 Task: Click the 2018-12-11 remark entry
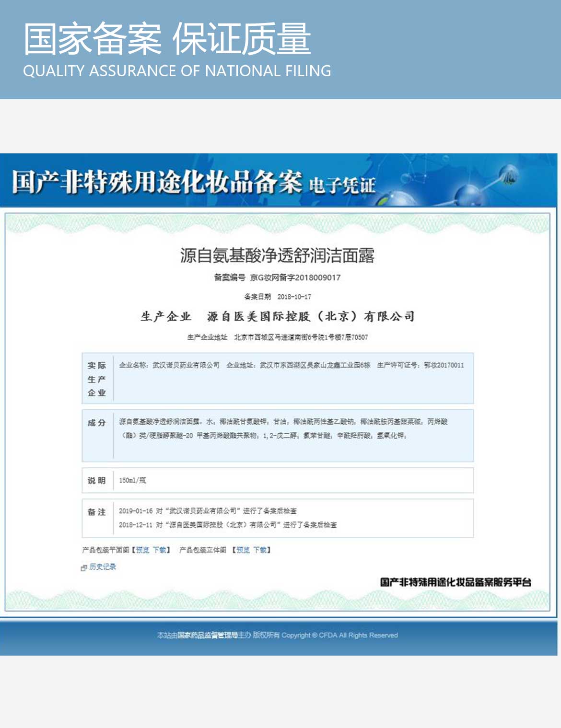(228, 525)
